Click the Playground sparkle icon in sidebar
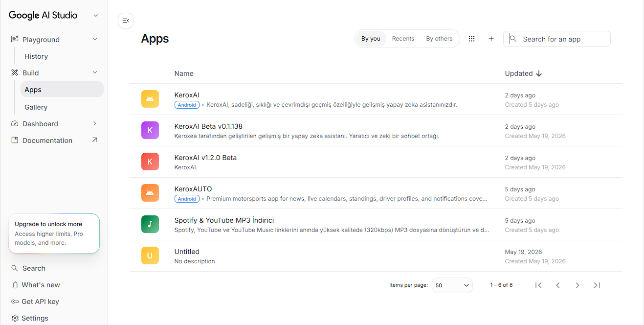The width and height of the screenshot is (644, 325). (x=15, y=39)
